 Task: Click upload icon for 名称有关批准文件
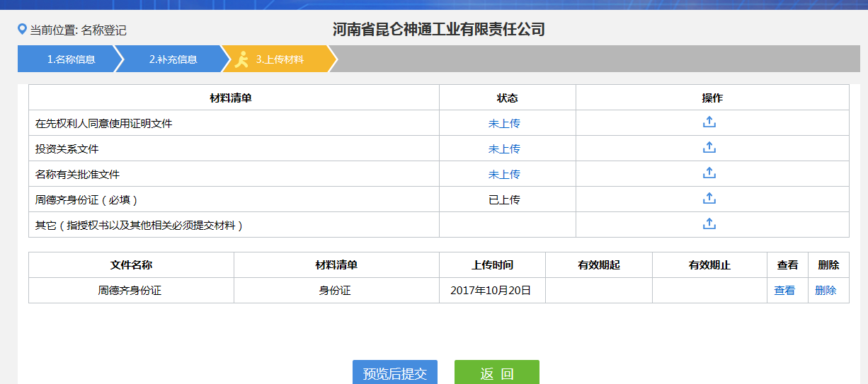pos(709,173)
